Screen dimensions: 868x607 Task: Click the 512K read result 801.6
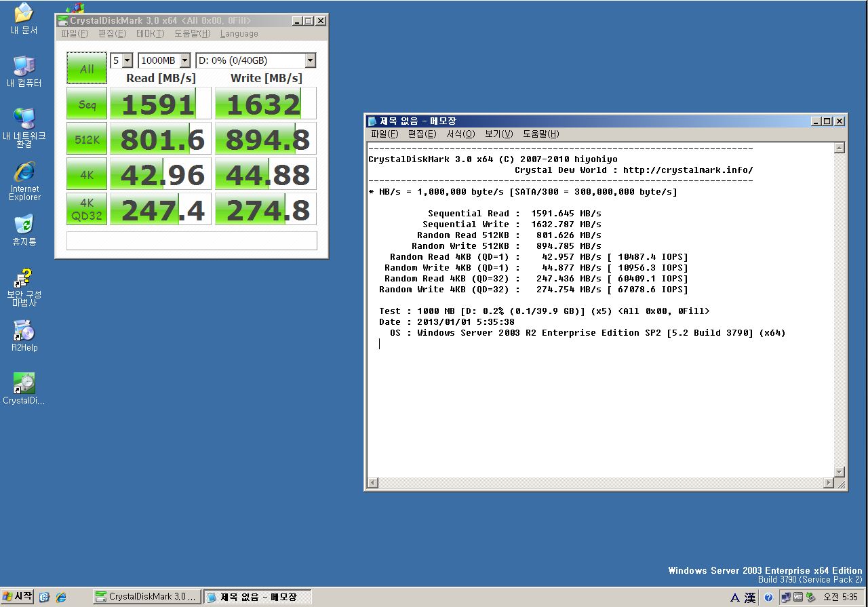(x=161, y=139)
